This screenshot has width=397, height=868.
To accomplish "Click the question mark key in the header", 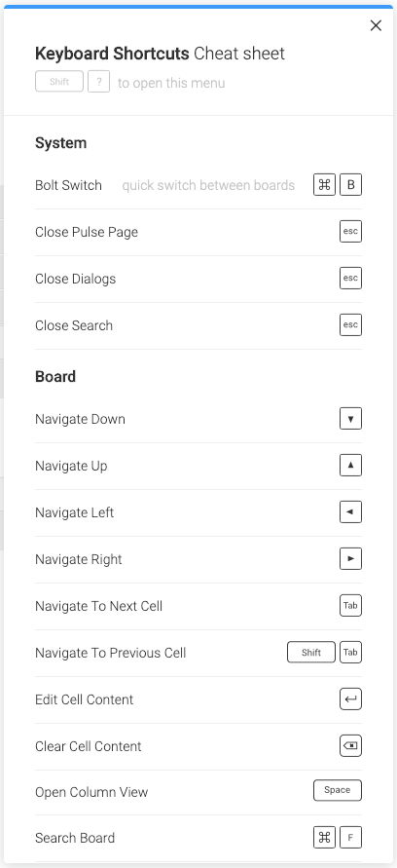I will 99,82.
